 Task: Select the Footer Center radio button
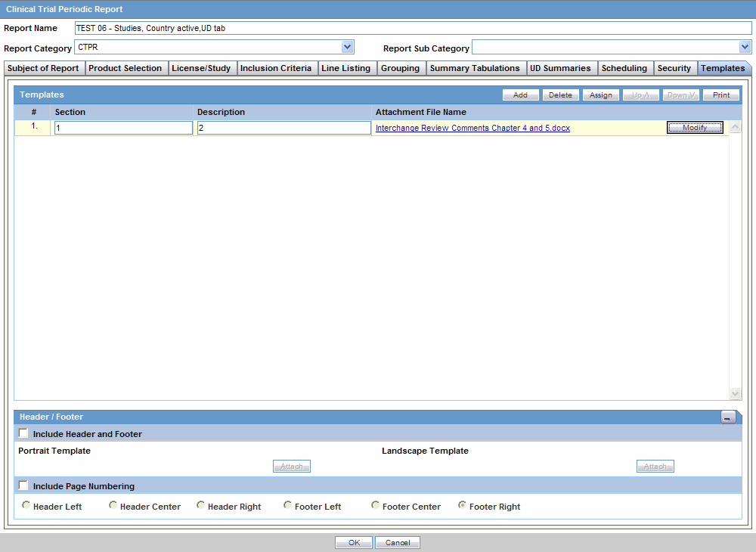[375, 504]
